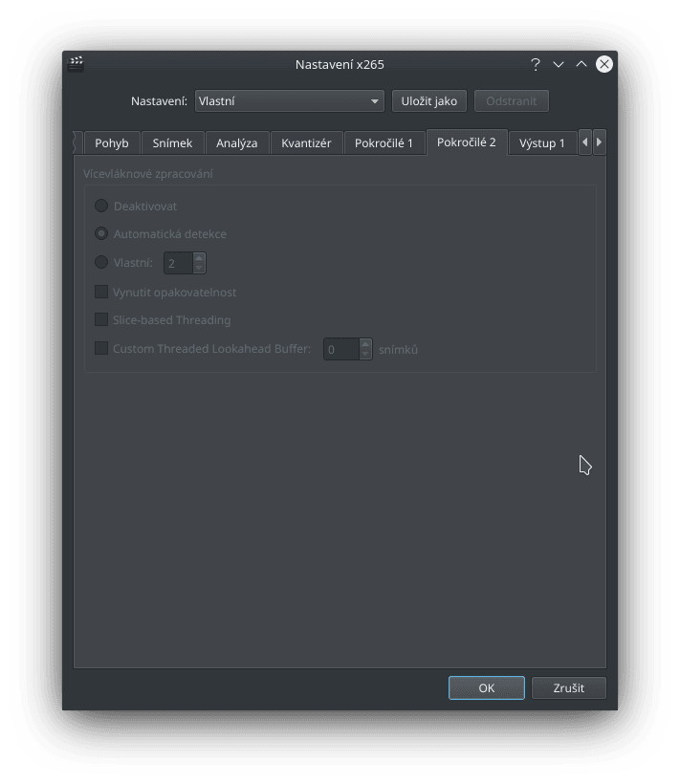The height and width of the screenshot is (784, 680).
Task: Select the Automatická detekce radio option
Action: point(101,233)
